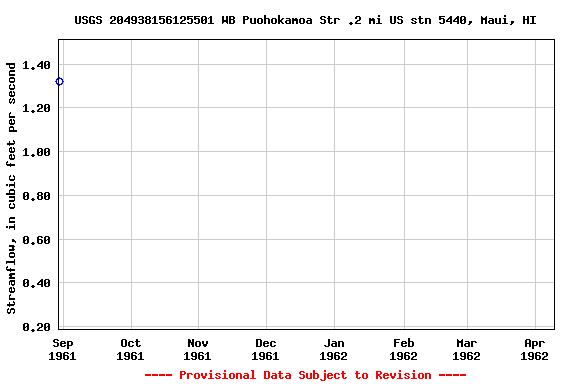Click the blue circle data point marker

(x=60, y=82)
